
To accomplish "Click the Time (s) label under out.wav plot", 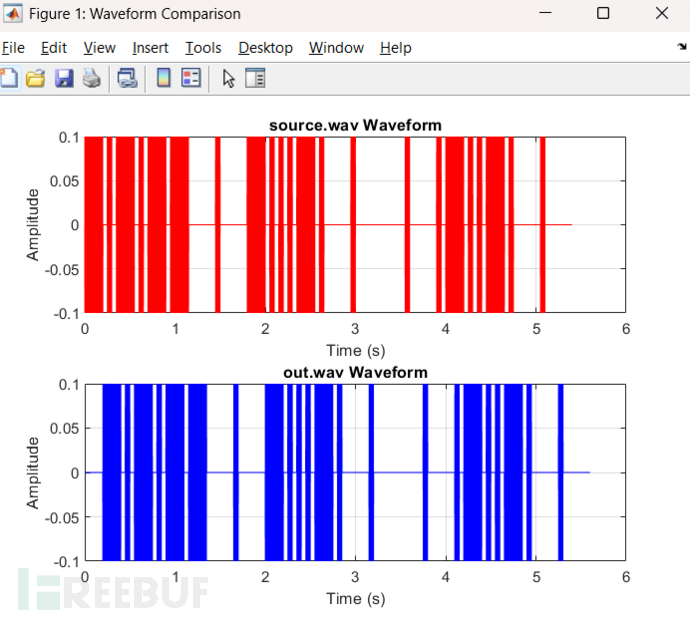I will coord(356,599).
